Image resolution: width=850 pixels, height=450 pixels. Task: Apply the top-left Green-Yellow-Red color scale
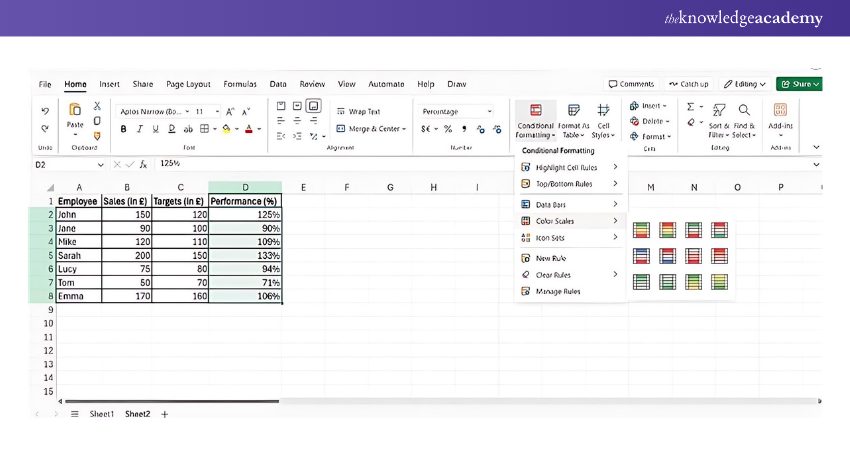coord(642,230)
